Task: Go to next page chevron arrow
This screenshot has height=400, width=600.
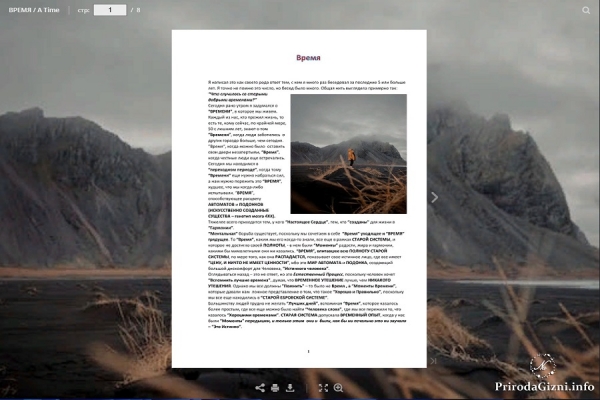Action: coord(434,197)
